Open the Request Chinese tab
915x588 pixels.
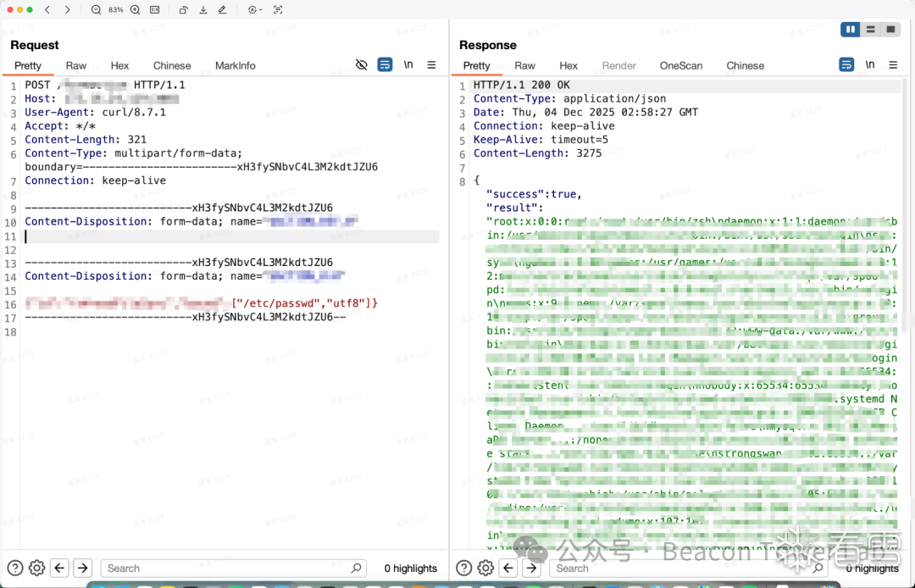(x=171, y=66)
